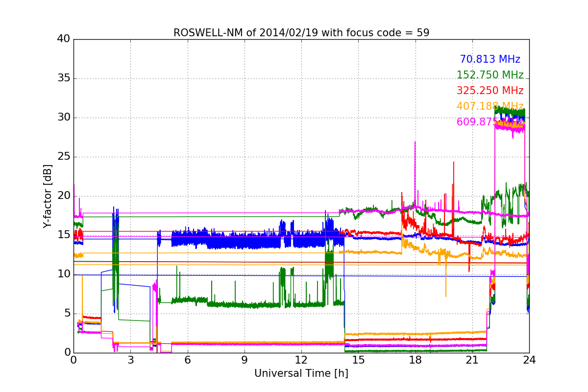Select the 325.250 MHz legend label
The image size is (588, 392).
pos(490,91)
